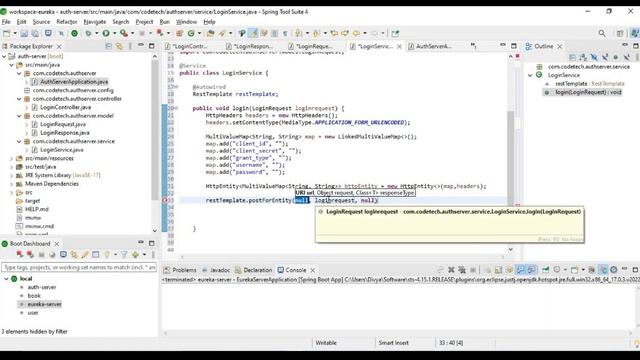
Task: Collapse com.codetech.authserver.model package
Action: (19, 116)
